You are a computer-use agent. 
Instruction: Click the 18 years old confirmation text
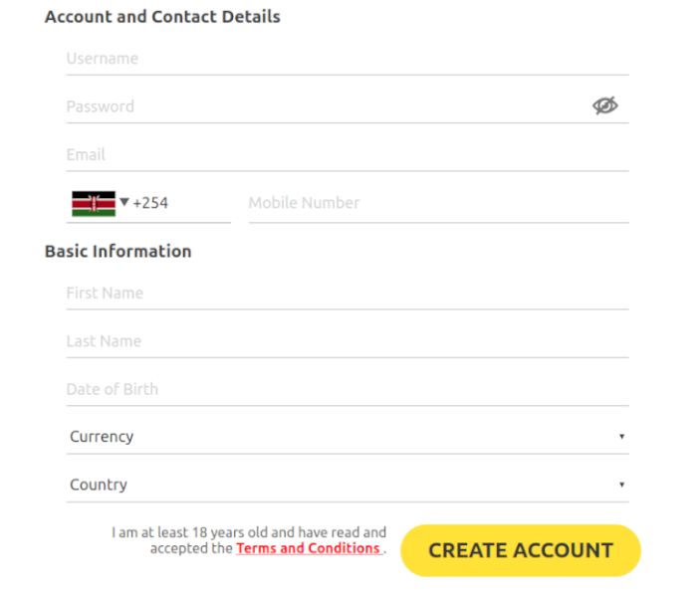coord(249,540)
